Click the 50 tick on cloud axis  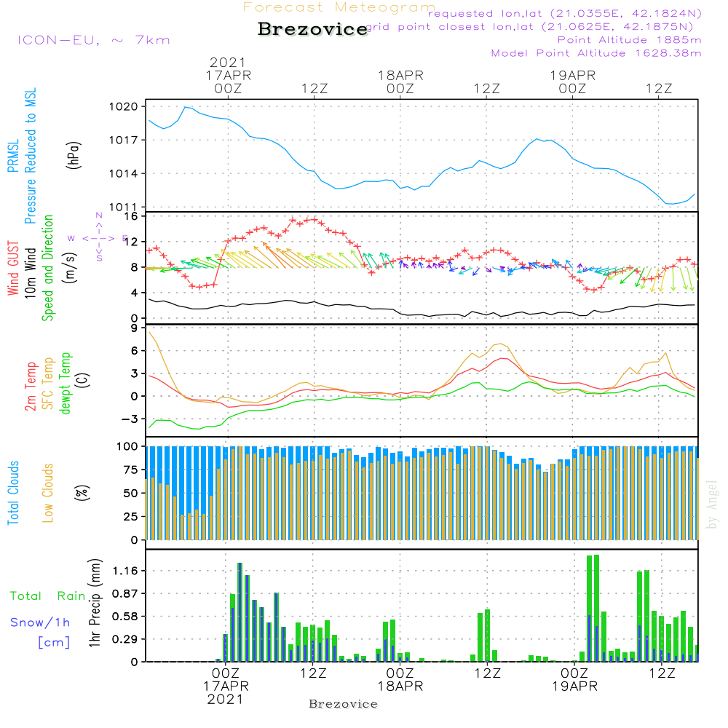pos(131,493)
